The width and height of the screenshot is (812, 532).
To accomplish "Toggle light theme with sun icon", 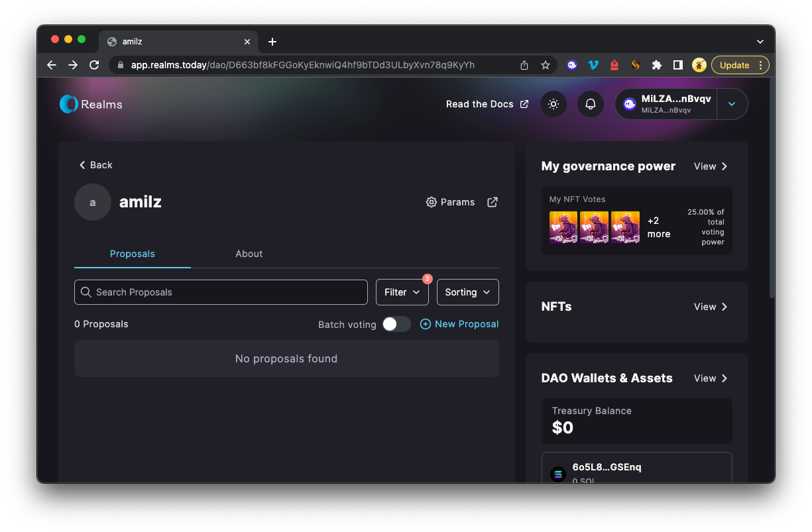I will coord(553,104).
